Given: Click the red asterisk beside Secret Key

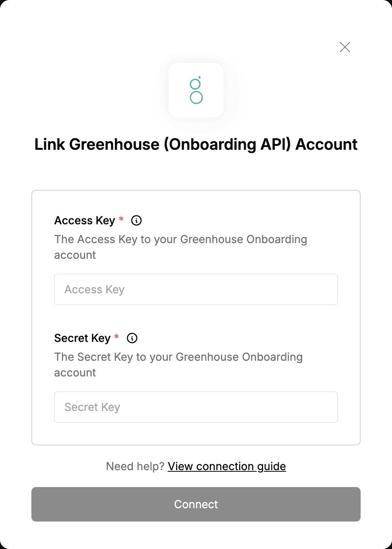Looking at the screenshot, I should click(116, 337).
